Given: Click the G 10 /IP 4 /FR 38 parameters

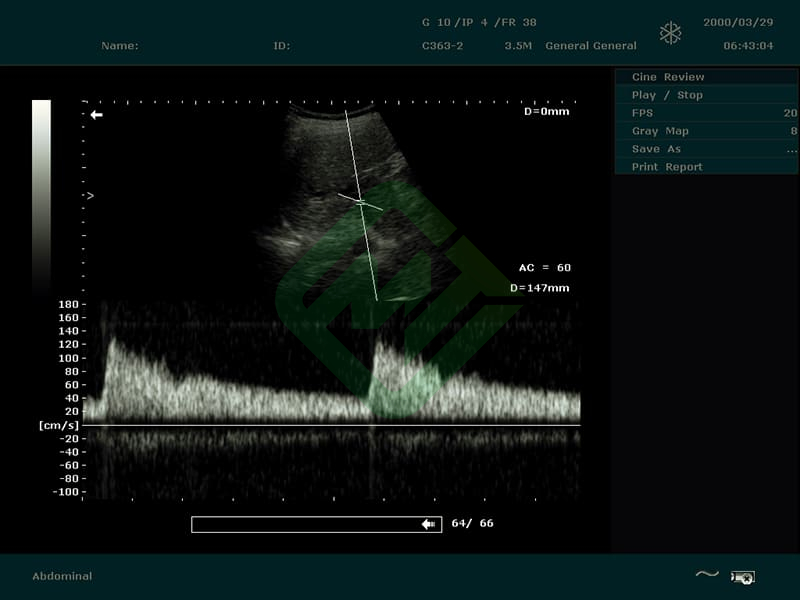Looking at the screenshot, I should [479, 22].
